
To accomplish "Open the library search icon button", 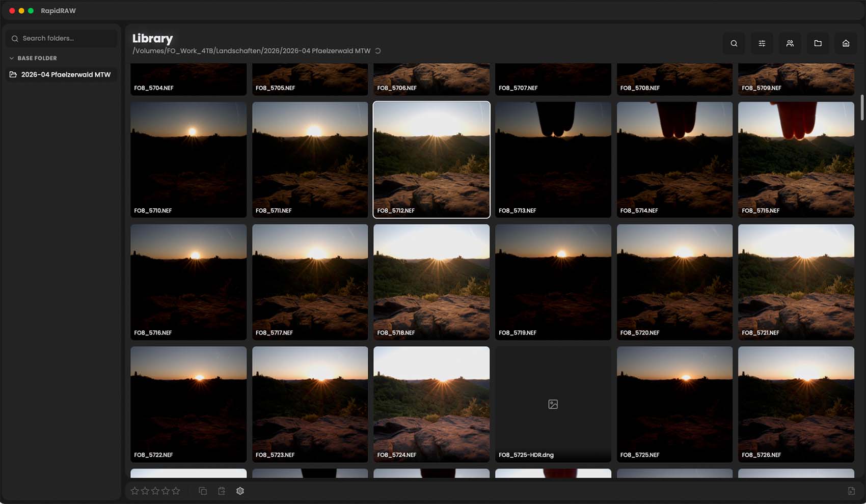I will tap(734, 43).
